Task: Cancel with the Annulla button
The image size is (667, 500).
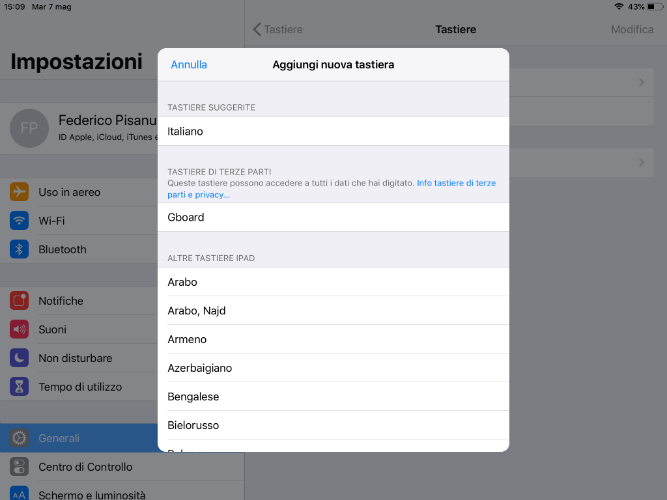Action: (189, 65)
